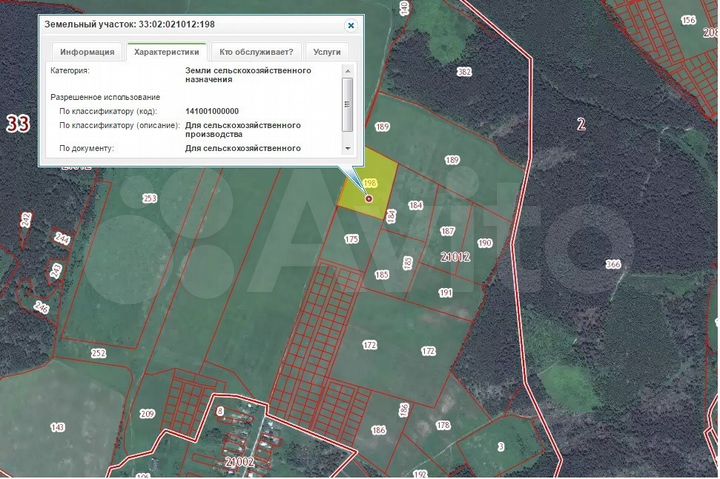Click parcel label 184 on map
This screenshot has width=720, height=479.
416,205
